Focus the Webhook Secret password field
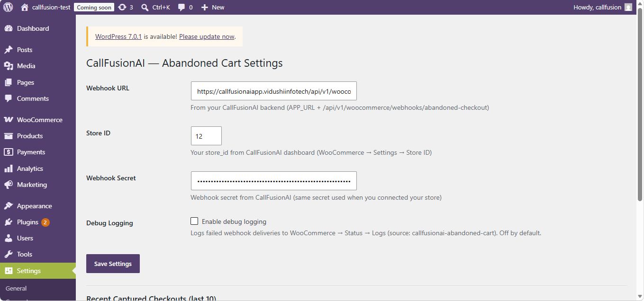 tap(273, 181)
